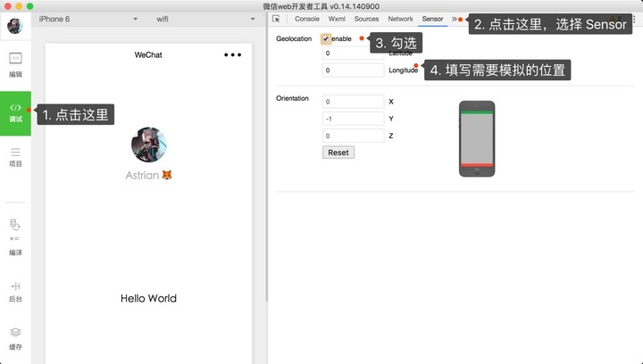
Task: Open the WeChat simulator three-dot menu
Action: coord(232,54)
